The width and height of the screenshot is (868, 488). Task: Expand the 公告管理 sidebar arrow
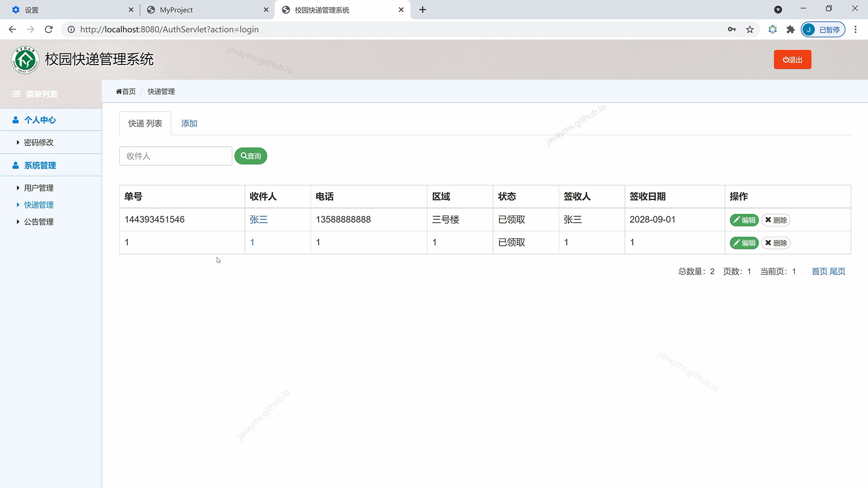(x=18, y=221)
